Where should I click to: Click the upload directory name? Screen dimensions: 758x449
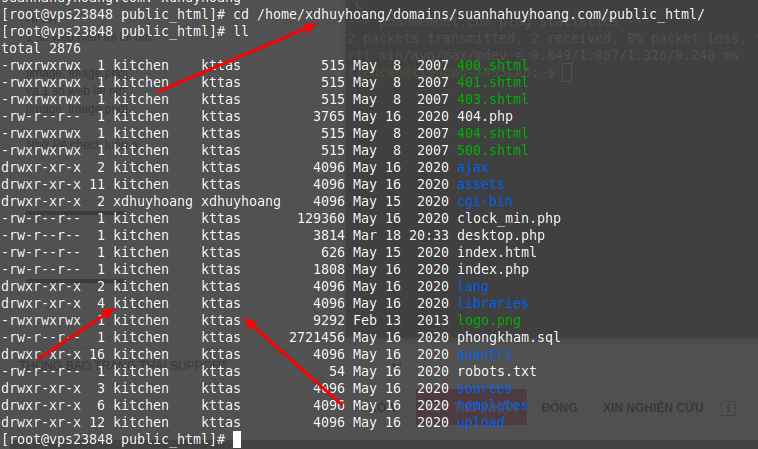(481, 423)
